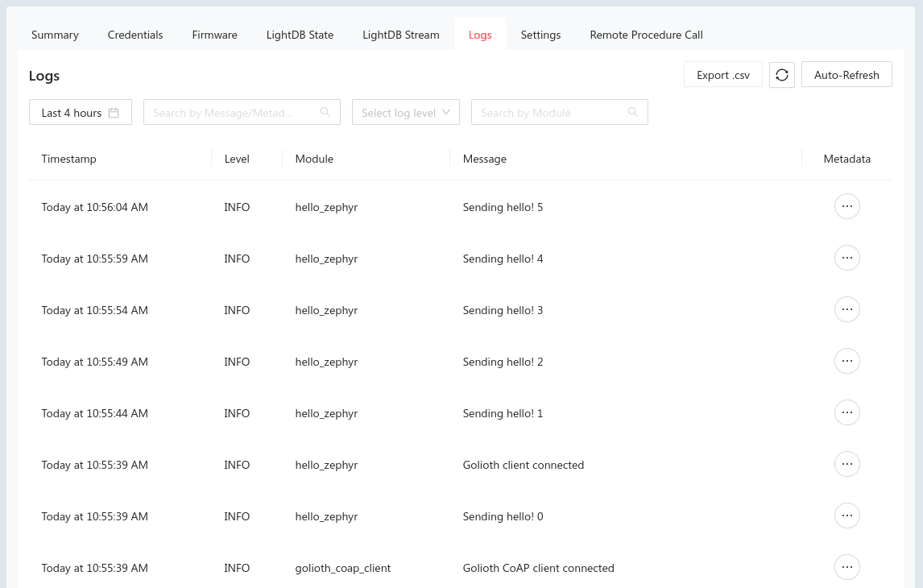This screenshot has height=588, width=923.
Task: Open metadata ellipsis for Golioth client connected log
Action: 846,464
